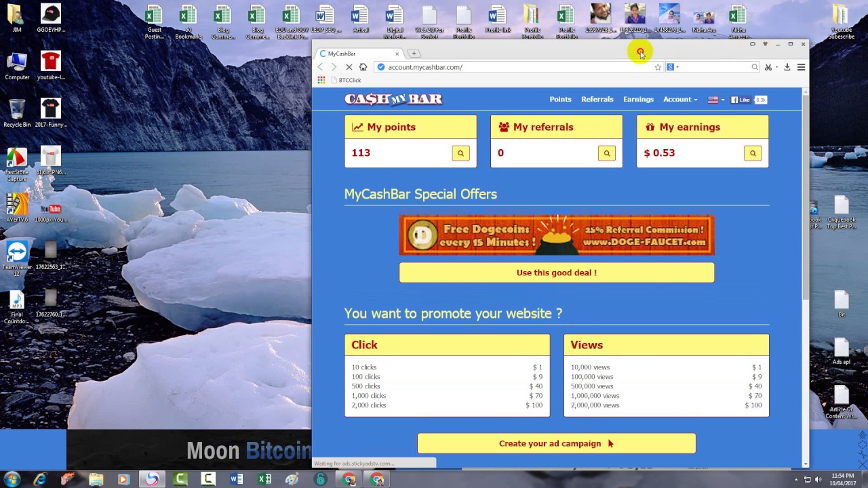Screen dimensions: 868x488
Task: Open Recycle Bin on the desktop
Action: click(x=17, y=113)
